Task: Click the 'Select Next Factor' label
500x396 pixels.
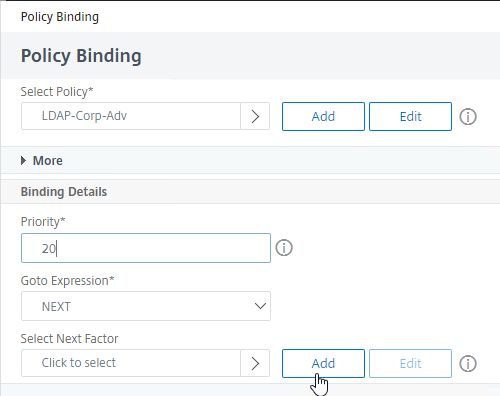Action: pos(69,339)
